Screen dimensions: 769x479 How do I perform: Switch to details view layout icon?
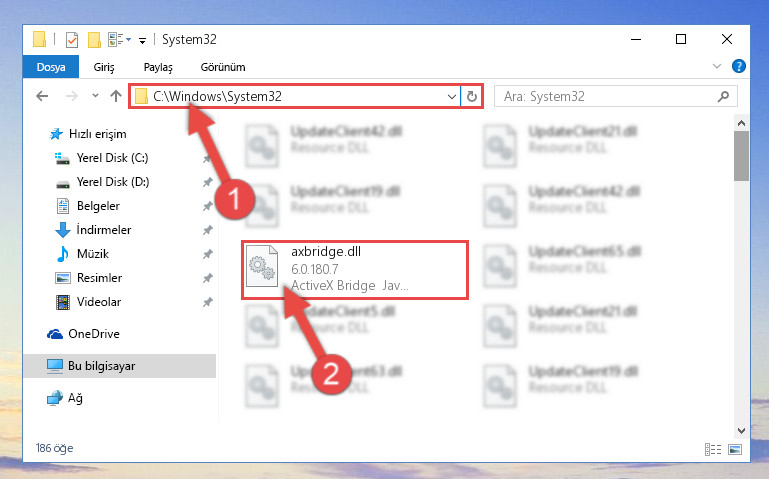coord(713,449)
